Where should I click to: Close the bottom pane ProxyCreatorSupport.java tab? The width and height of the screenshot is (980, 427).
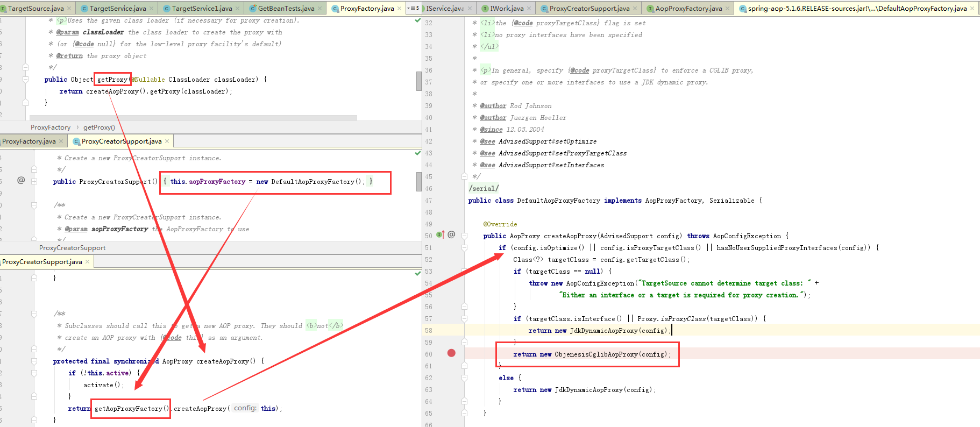(x=88, y=261)
